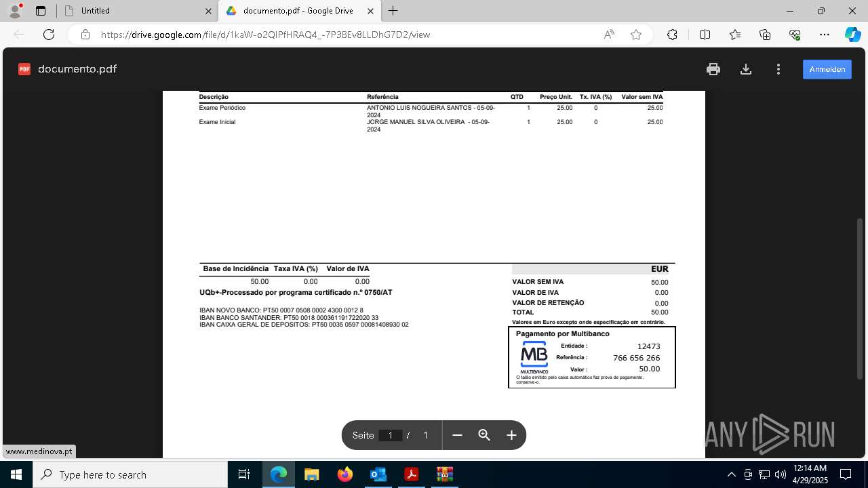Edit the current page number field
The image size is (868, 488).
(391, 435)
